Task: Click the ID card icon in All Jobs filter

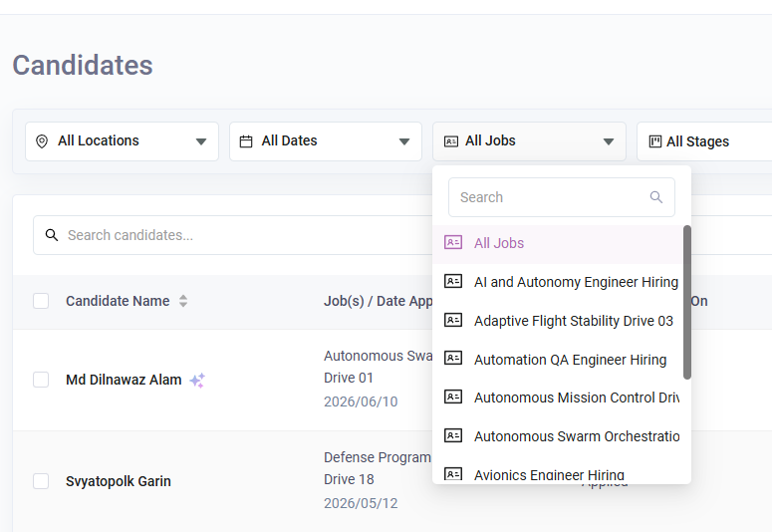Action: pos(451,141)
